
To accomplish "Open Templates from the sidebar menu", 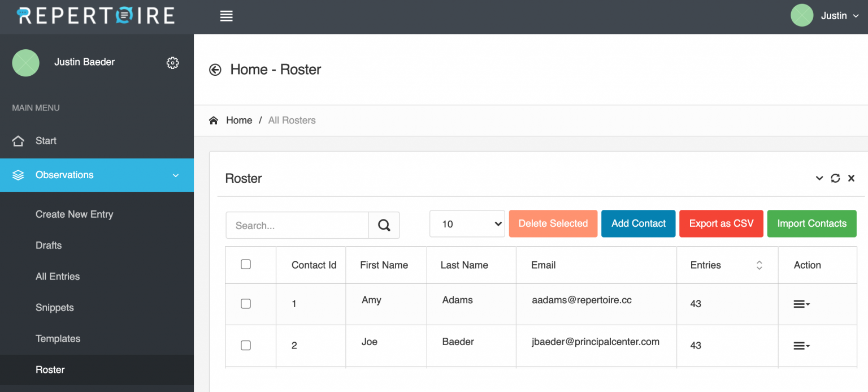I will click(58, 338).
